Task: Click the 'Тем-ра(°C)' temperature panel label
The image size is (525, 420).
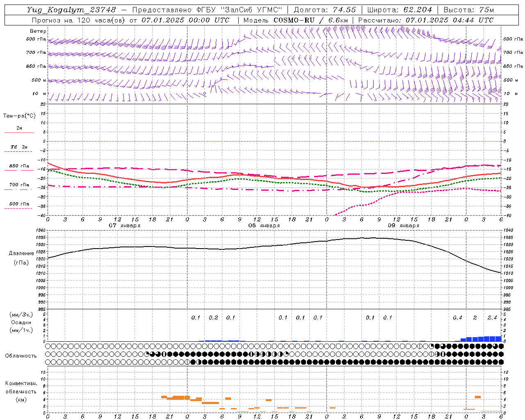Action: 19,116
